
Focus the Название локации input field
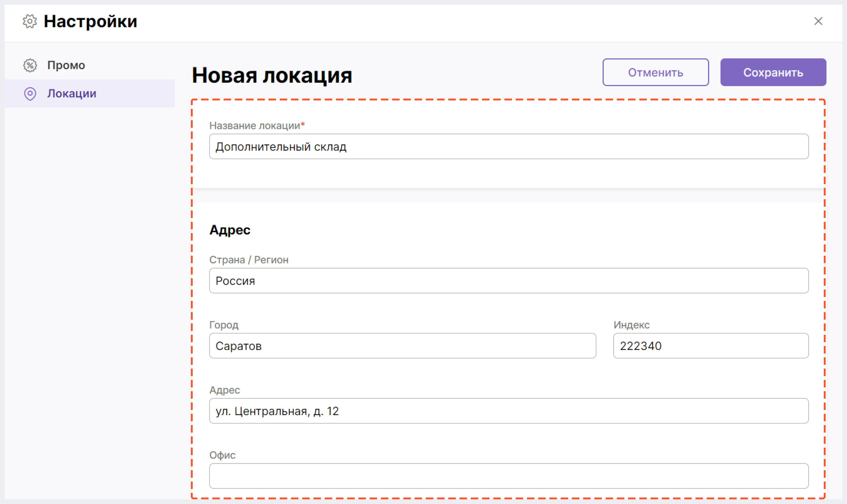click(509, 146)
